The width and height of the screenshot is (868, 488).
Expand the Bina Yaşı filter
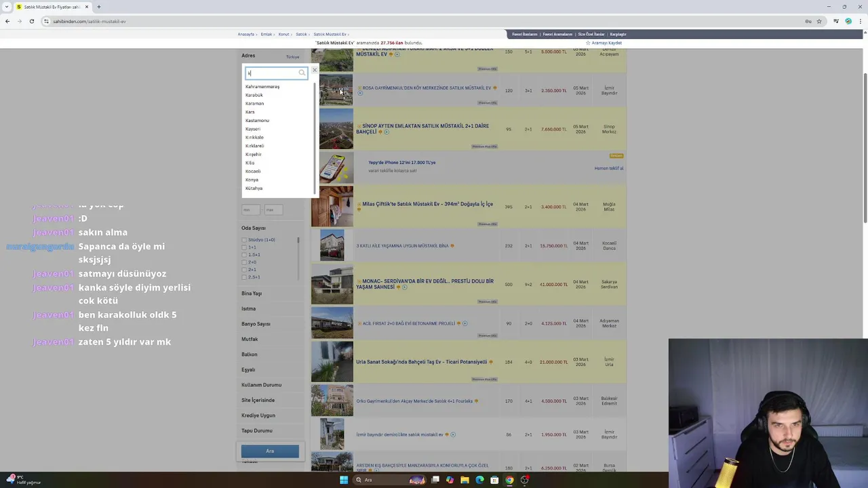click(252, 293)
